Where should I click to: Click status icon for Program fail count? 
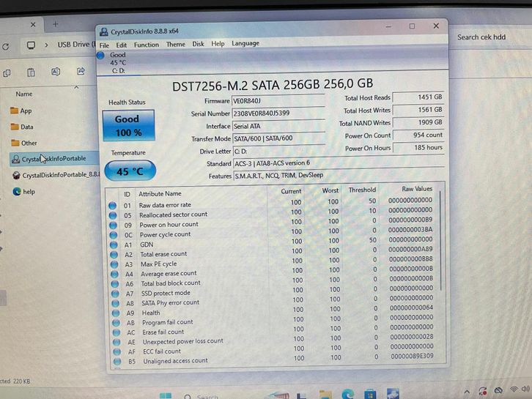tap(117, 323)
